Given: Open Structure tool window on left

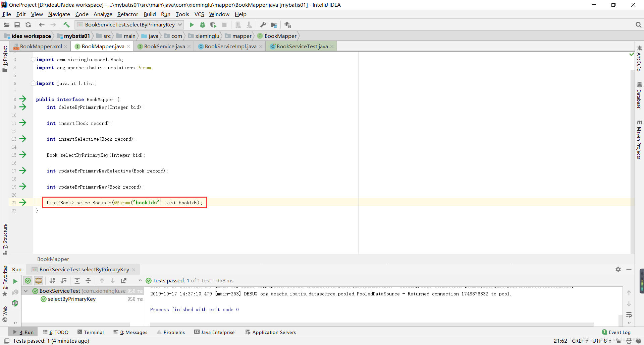Looking at the screenshot, I should (5, 239).
